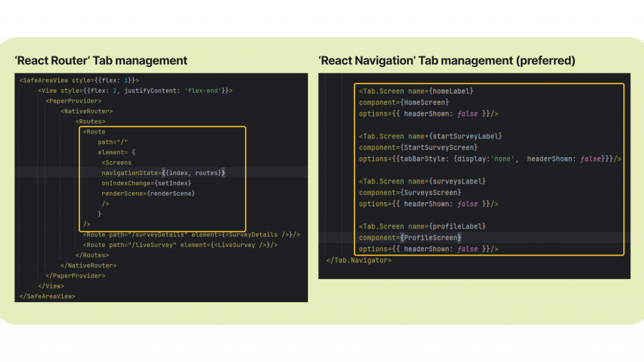The width and height of the screenshot is (644, 362).
Task: Click the renderScene={renderScene} prop
Action: click(x=148, y=193)
